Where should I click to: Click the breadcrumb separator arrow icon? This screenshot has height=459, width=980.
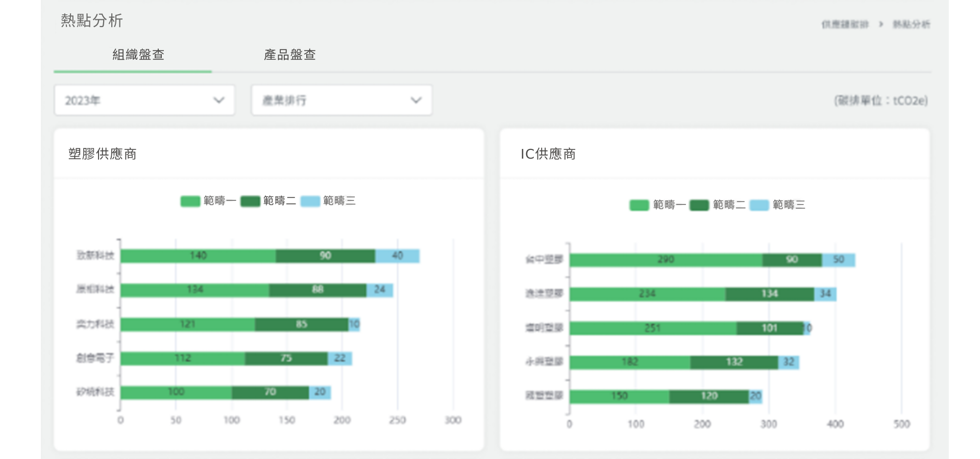[x=880, y=24]
